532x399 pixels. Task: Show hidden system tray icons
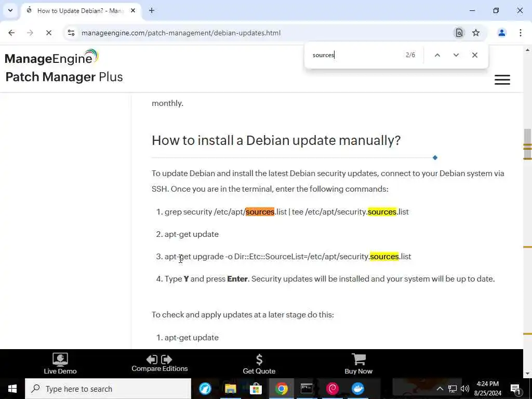(x=440, y=389)
